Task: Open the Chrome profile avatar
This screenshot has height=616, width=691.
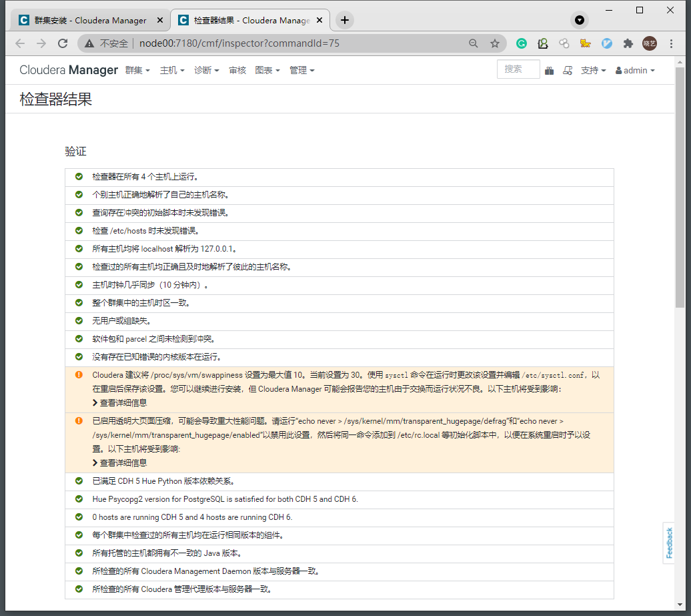Action: (x=649, y=43)
